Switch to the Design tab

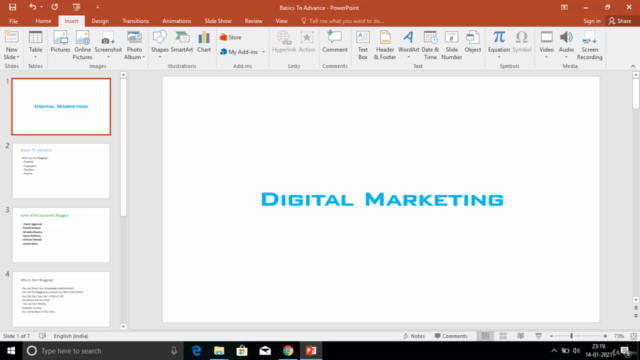point(100,21)
